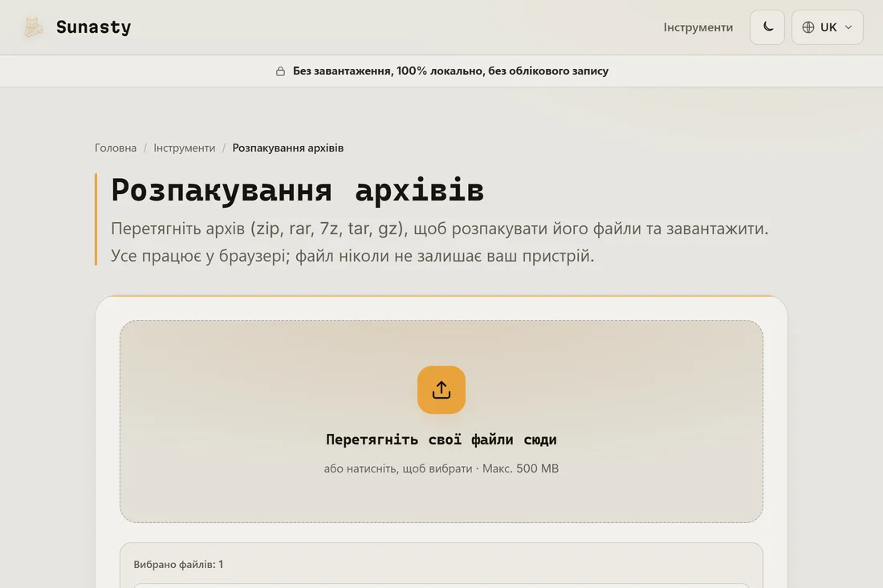Screen dimensions: 883x588
Task: Open the Sunasty home link text
Action: coord(93,27)
